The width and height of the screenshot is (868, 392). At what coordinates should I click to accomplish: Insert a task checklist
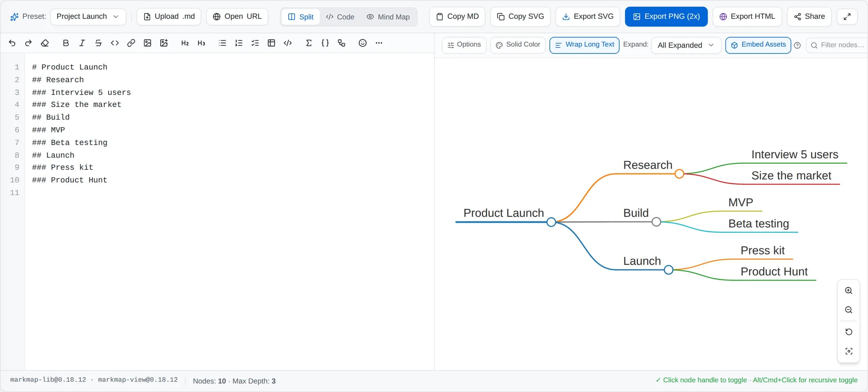pos(255,43)
